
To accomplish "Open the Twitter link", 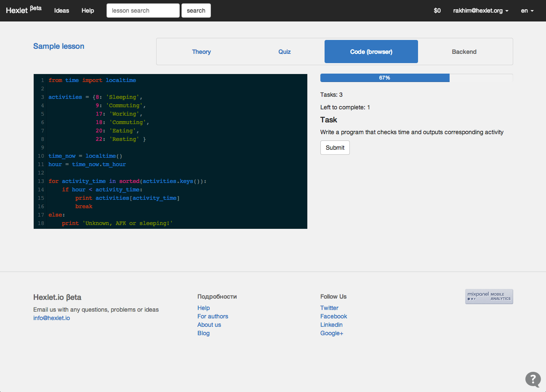I will pyautogui.click(x=329, y=308).
